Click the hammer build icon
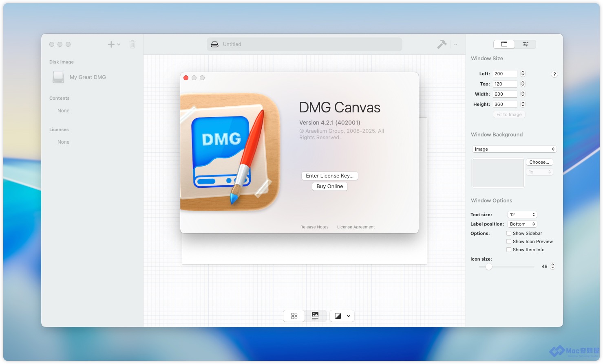This screenshot has height=364, width=603. [442, 44]
